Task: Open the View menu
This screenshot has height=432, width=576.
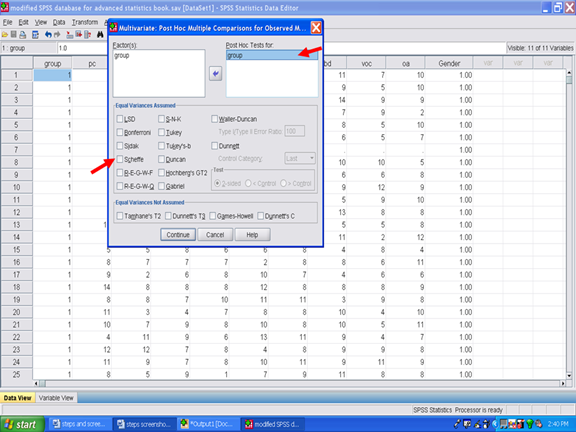Action: coord(41,22)
